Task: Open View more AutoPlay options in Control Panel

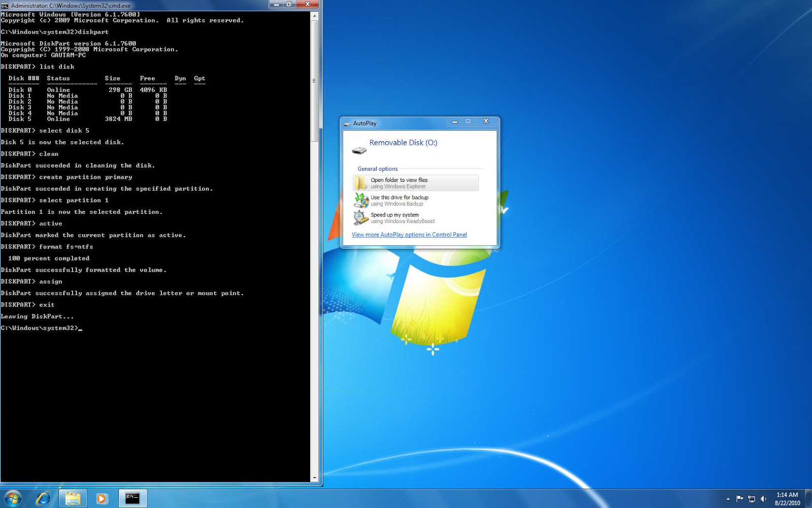Action: click(409, 235)
